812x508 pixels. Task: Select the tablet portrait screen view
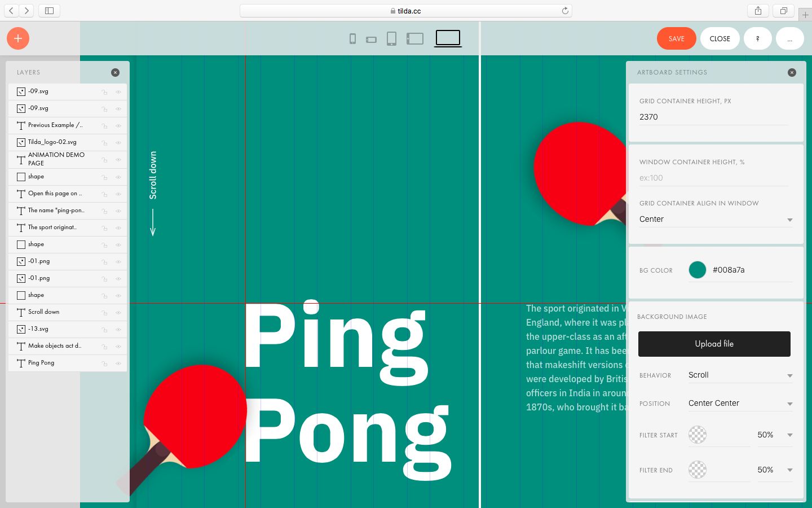(x=391, y=39)
